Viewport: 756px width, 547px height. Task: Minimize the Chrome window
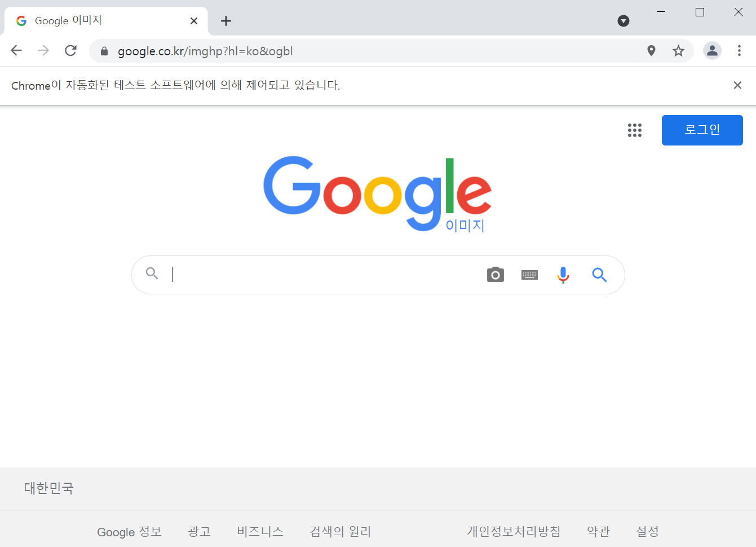(661, 12)
